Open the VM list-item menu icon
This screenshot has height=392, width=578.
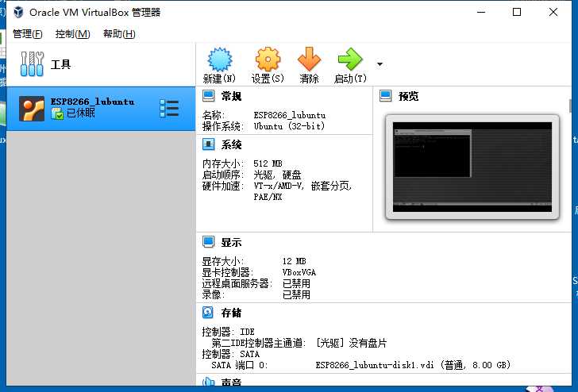coord(170,109)
